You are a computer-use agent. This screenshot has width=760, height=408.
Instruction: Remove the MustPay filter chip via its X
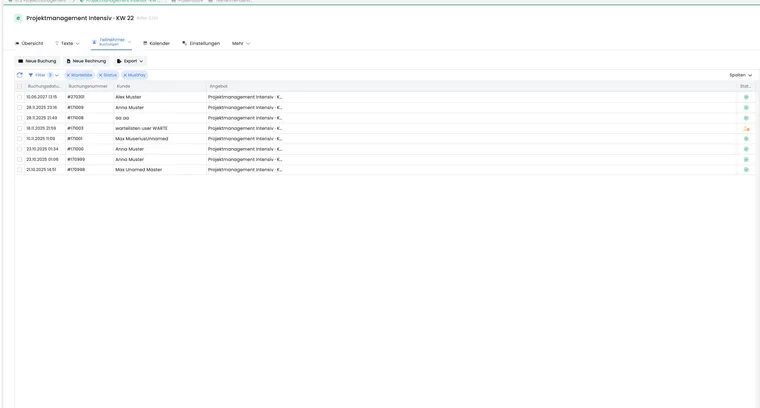tap(125, 75)
